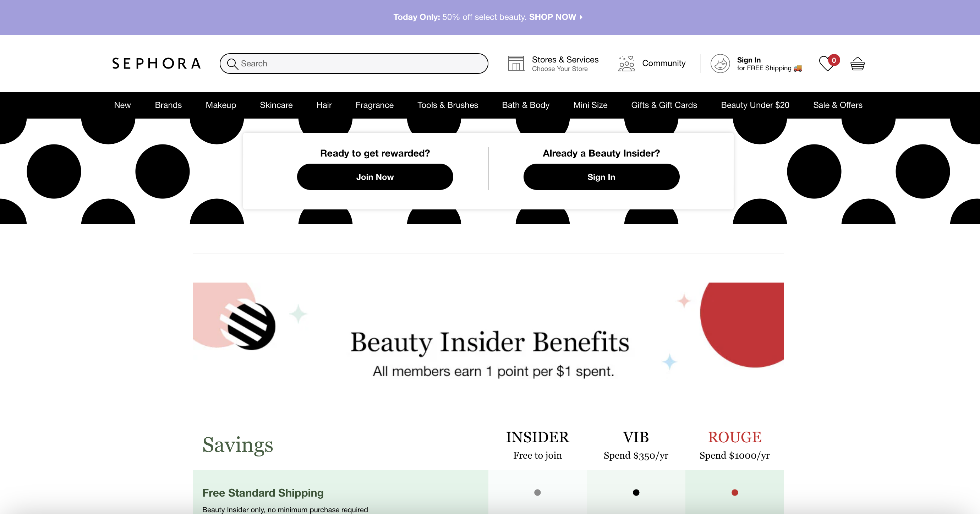Open the Hair menu

click(324, 105)
